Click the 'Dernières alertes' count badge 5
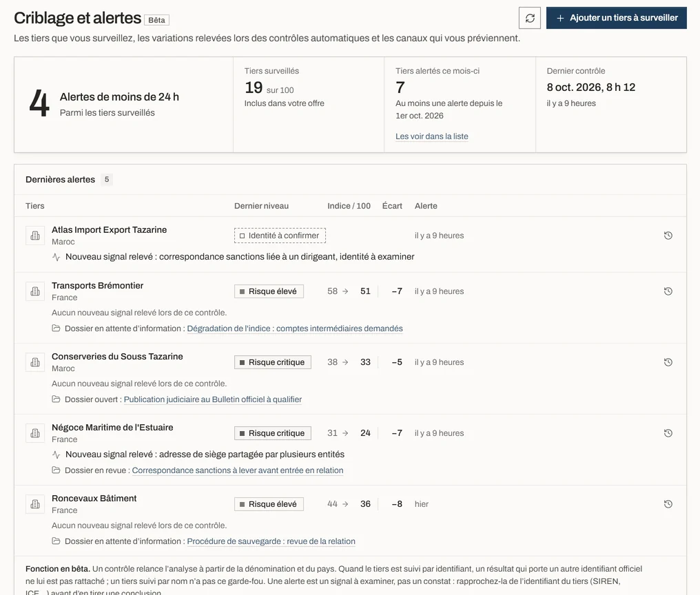The width and height of the screenshot is (700, 595). pyautogui.click(x=107, y=180)
